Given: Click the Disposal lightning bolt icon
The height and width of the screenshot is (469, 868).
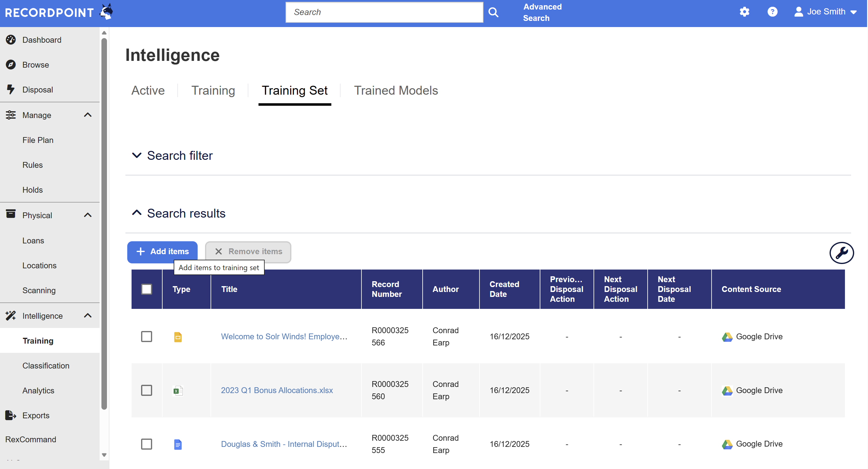Looking at the screenshot, I should pos(11,89).
